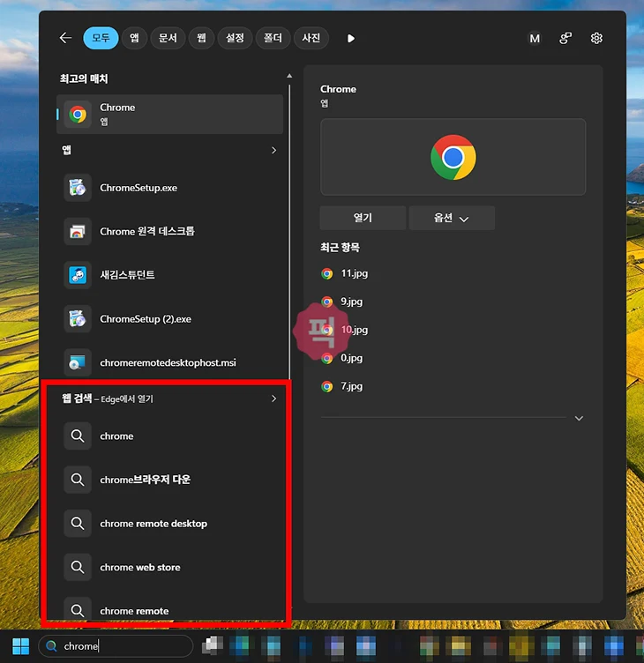Open search settings gear
Viewport: 644px width, 663px height.
pos(596,39)
